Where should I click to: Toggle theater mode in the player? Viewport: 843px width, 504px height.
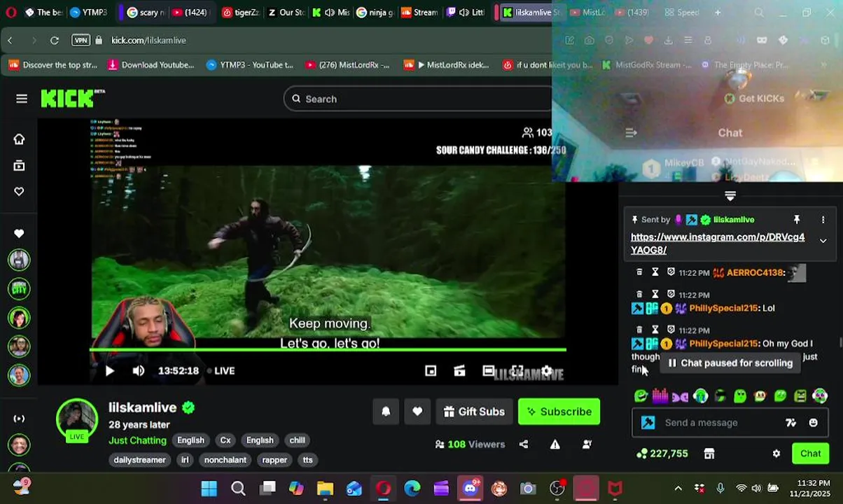point(488,371)
